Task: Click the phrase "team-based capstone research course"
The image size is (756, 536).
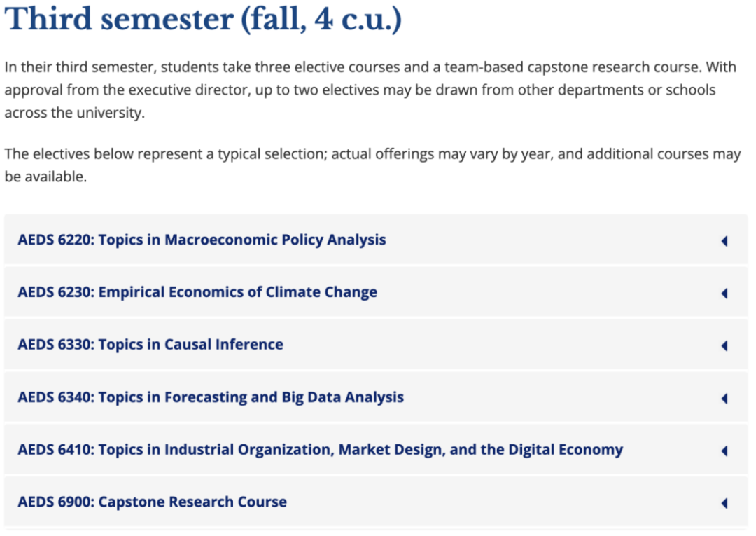Action: (x=573, y=67)
